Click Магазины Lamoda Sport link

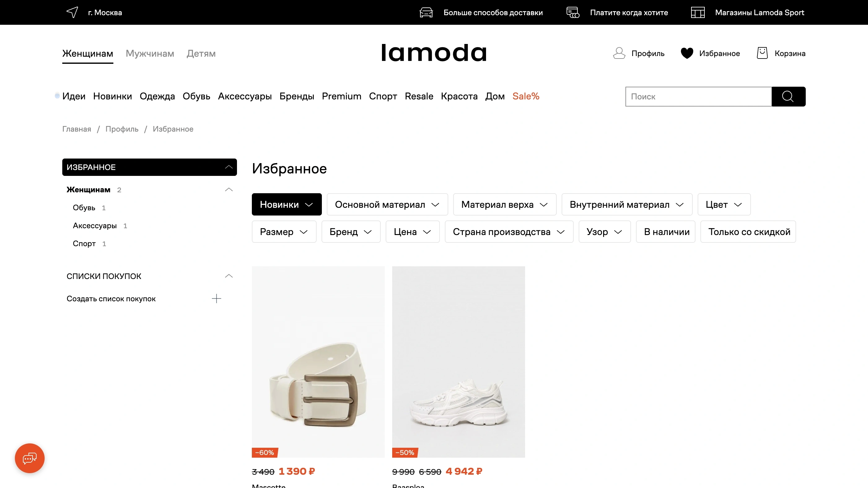(760, 12)
